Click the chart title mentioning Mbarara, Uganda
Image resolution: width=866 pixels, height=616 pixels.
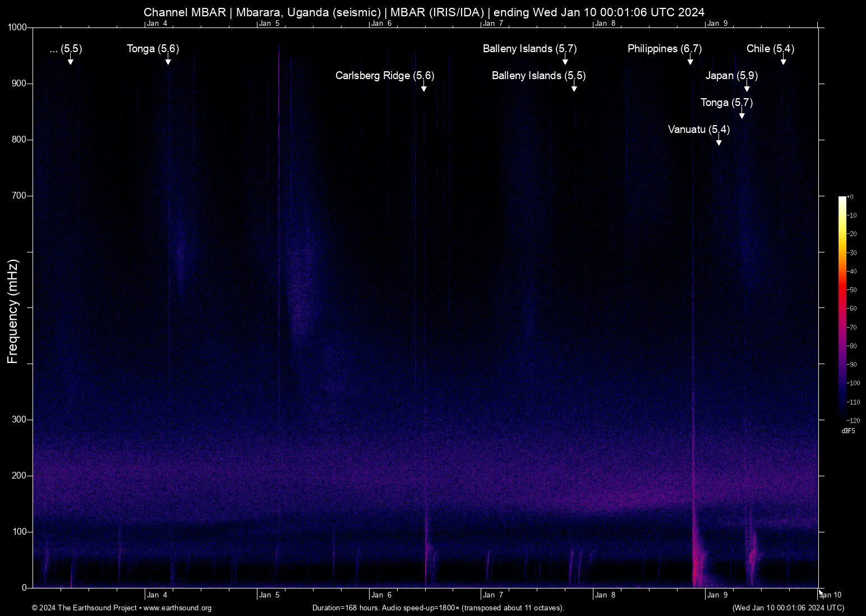424,12
